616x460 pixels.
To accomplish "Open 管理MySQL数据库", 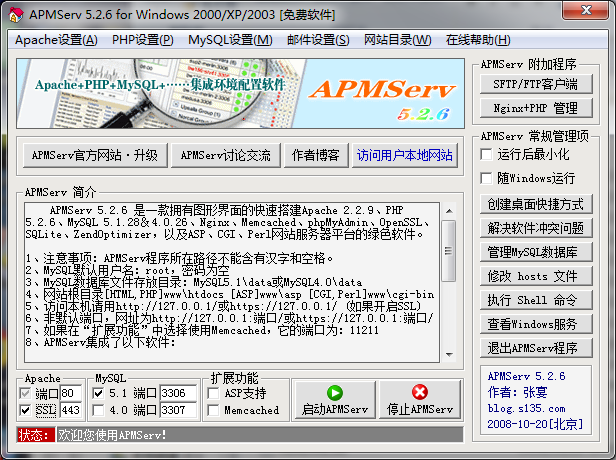I will (x=536, y=252).
